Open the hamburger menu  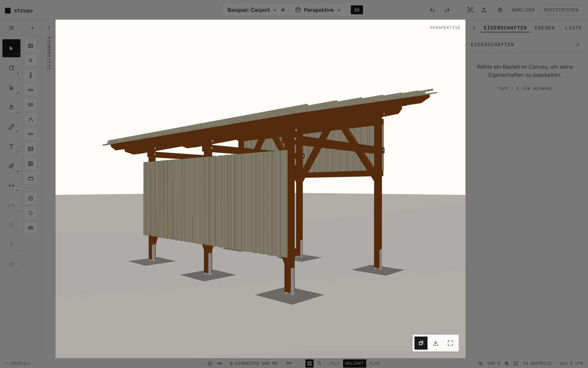[11, 28]
